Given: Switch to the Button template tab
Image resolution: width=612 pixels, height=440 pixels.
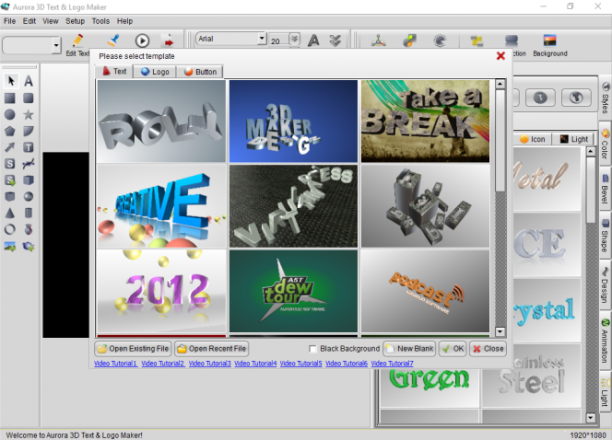Looking at the screenshot, I should coord(200,72).
